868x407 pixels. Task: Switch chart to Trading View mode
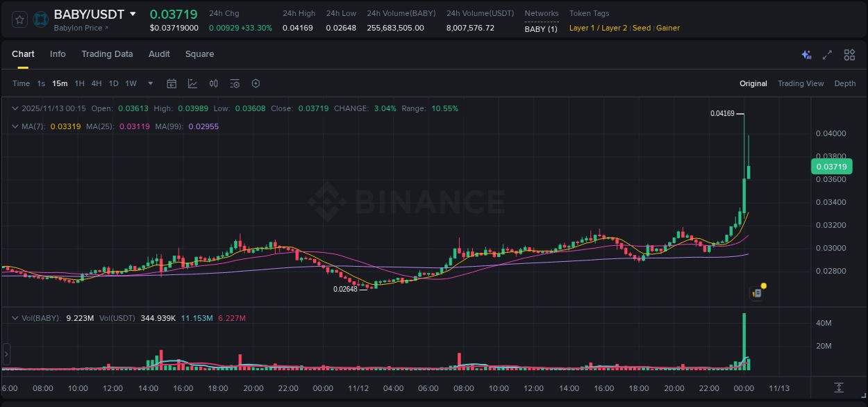801,83
